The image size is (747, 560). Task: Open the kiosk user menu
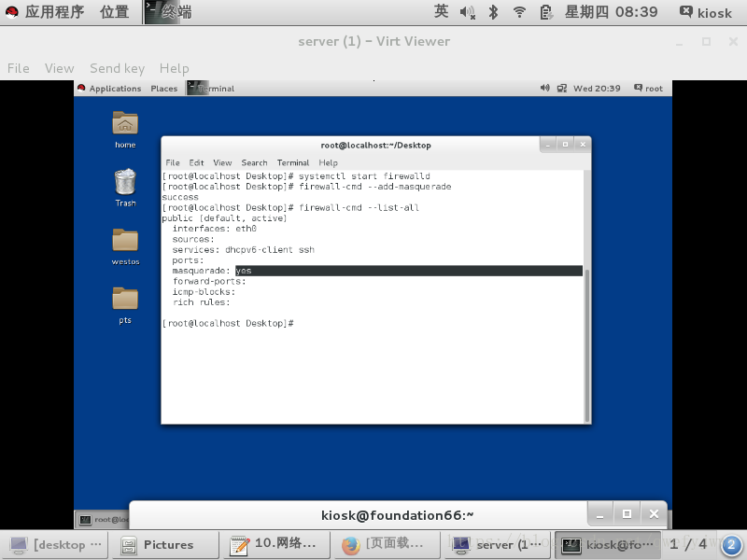click(x=706, y=12)
